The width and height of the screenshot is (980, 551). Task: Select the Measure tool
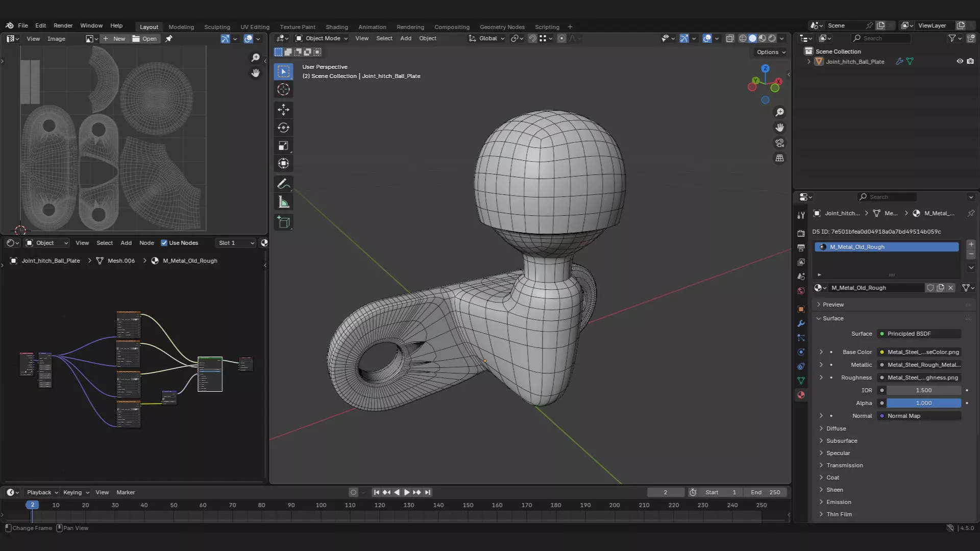coord(283,203)
